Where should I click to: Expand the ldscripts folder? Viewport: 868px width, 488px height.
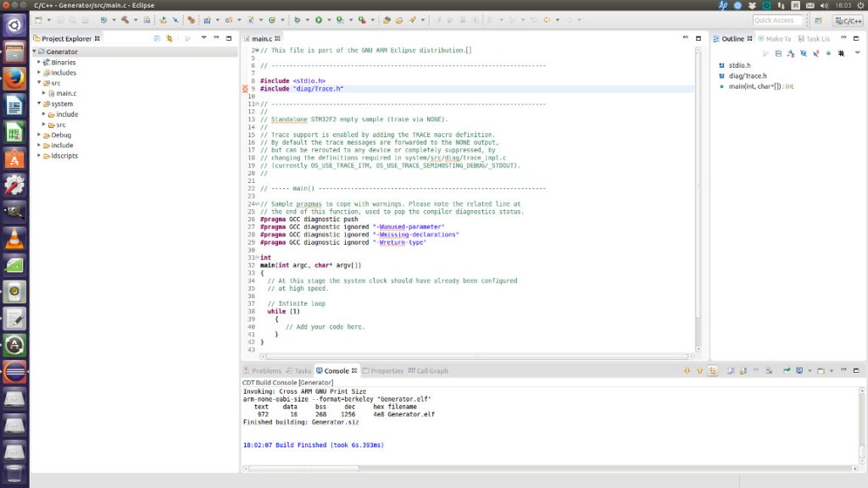39,156
